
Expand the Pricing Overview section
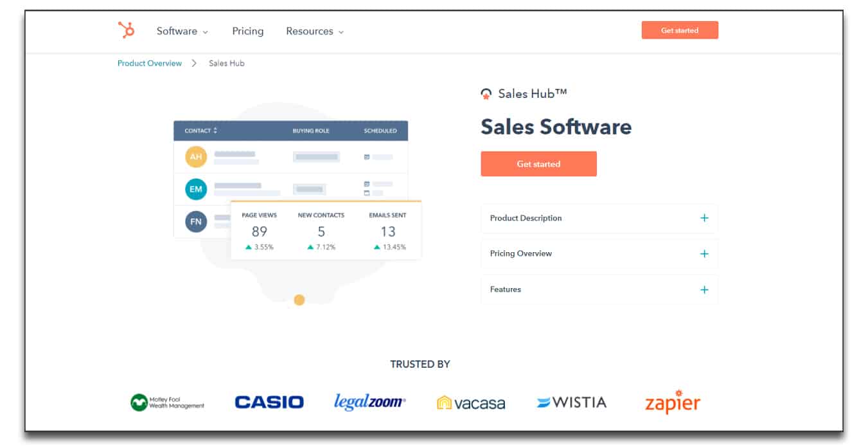click(599, 253)
